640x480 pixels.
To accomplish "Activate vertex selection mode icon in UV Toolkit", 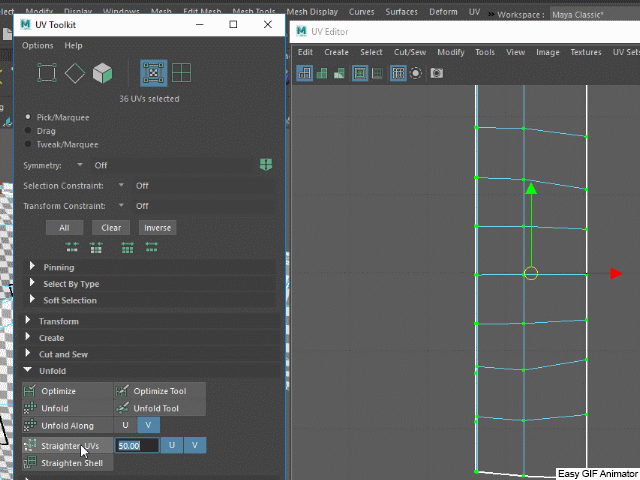I will point(46,72).
